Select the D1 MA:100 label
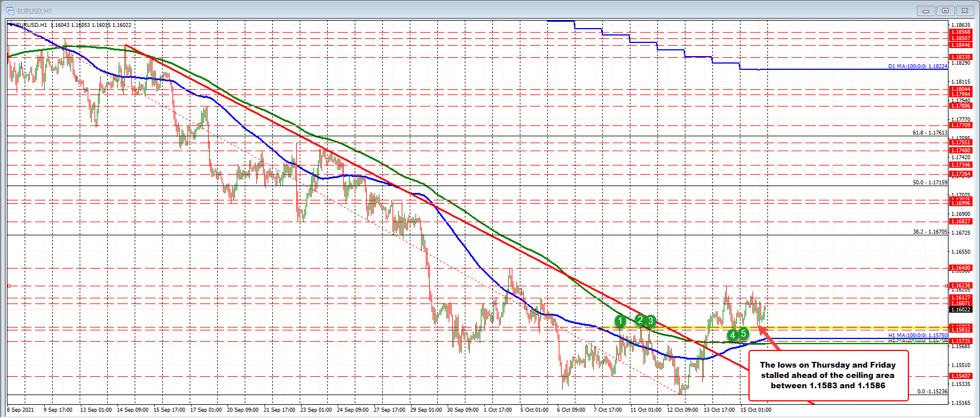980x418 pixels. click(x=917, y=66)
